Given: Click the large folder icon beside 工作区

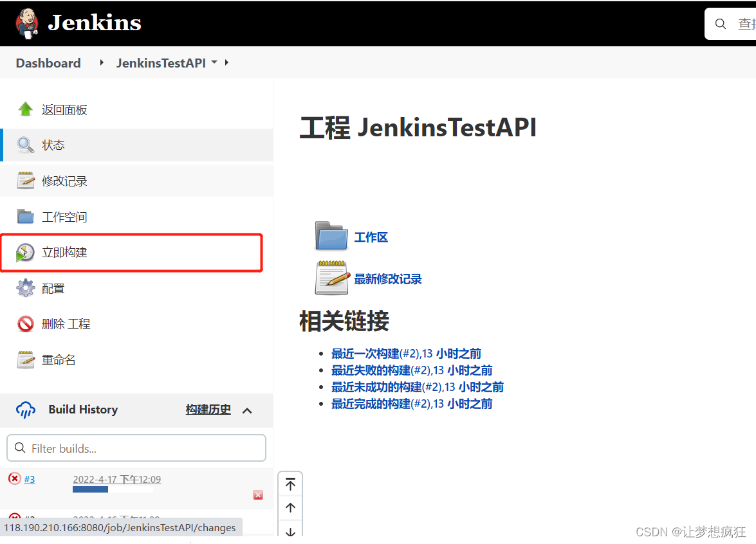Looking at the screenshot, I should (331, 235).
